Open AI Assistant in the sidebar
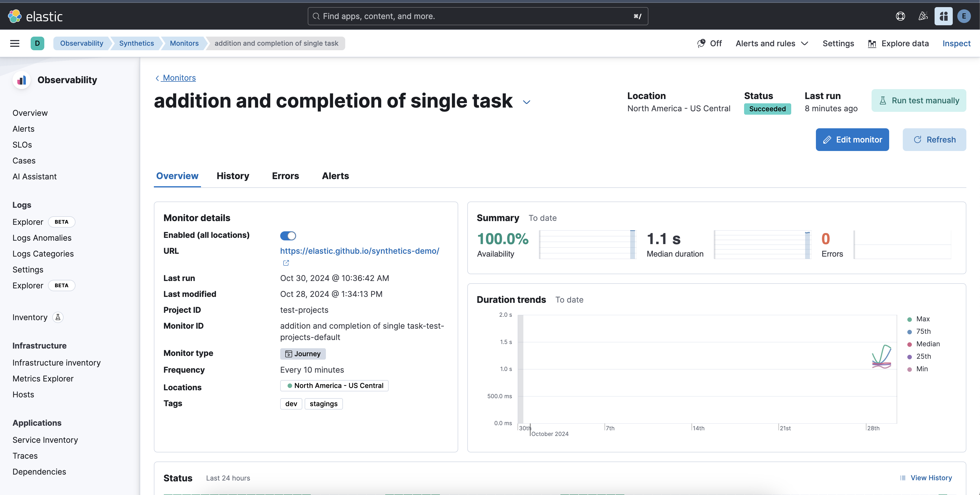 [34, 177]
